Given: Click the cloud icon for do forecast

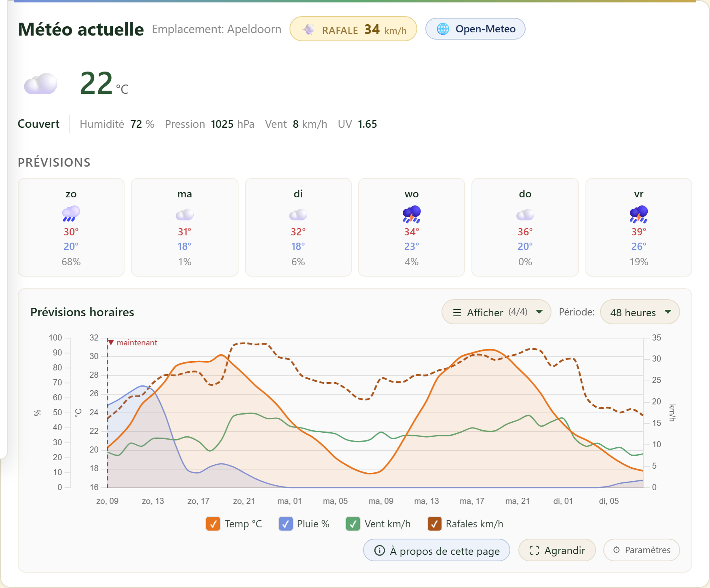Looking at the screenshot, I should coord(525,214).
